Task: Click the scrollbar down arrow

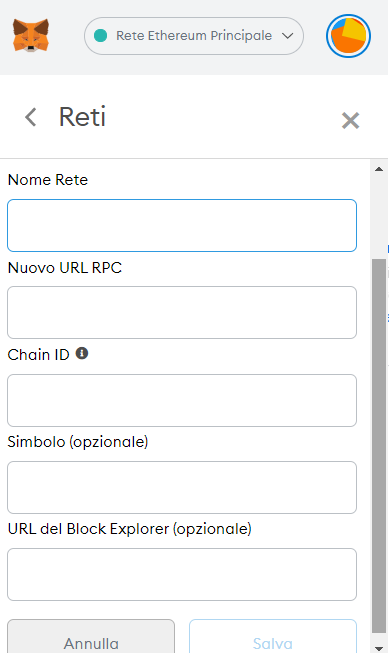Action: coord(379,648)
